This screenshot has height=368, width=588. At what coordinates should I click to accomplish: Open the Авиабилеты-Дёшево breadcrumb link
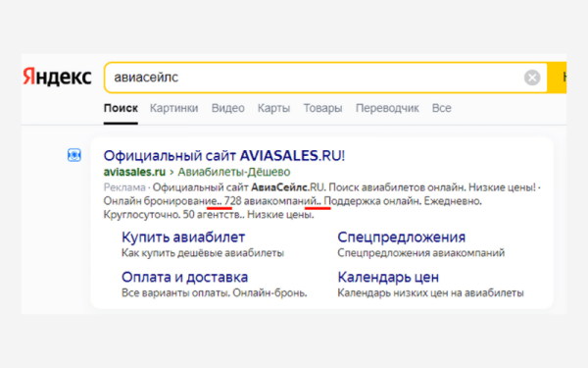(x=234, y=172)
